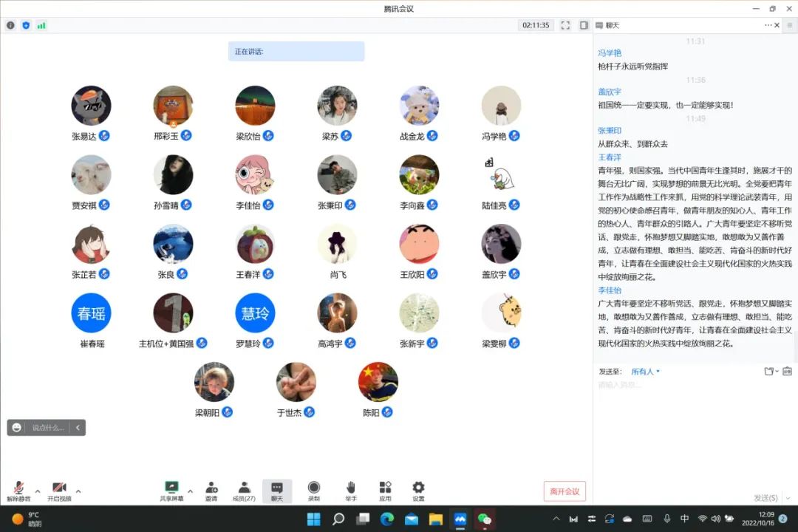Expand arrow next to 共享屏幕

point(190,491)
